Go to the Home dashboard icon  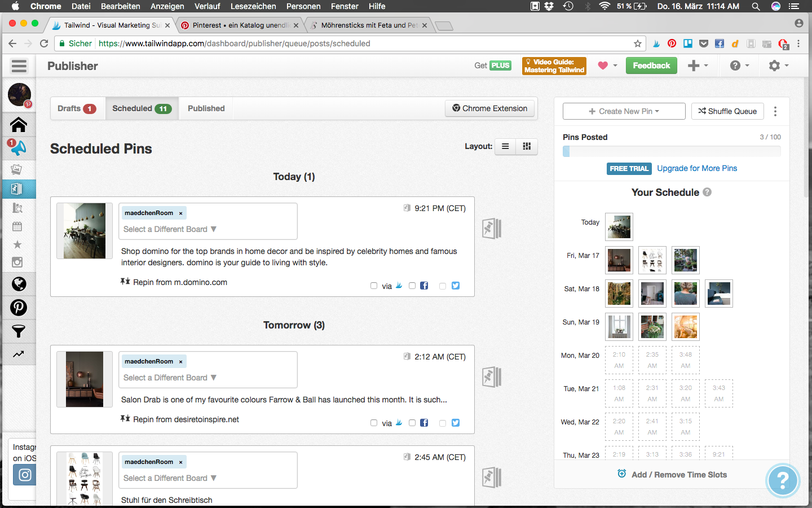pos(19,124)
